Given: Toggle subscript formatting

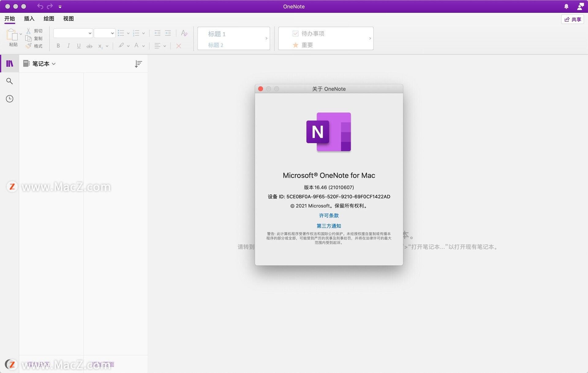Looking at the screenshot, I should [100, 46].
